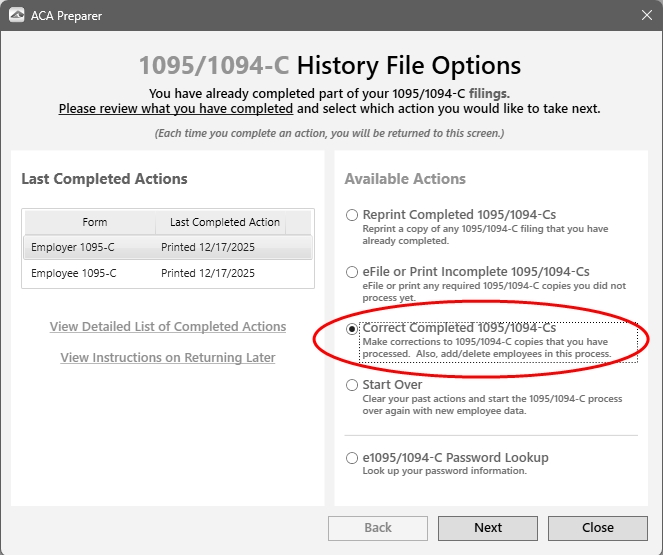Select the Employee 1095-C table row
This screenshot has width=663, height=555.
pyautogui.click(x=168, y=273)
